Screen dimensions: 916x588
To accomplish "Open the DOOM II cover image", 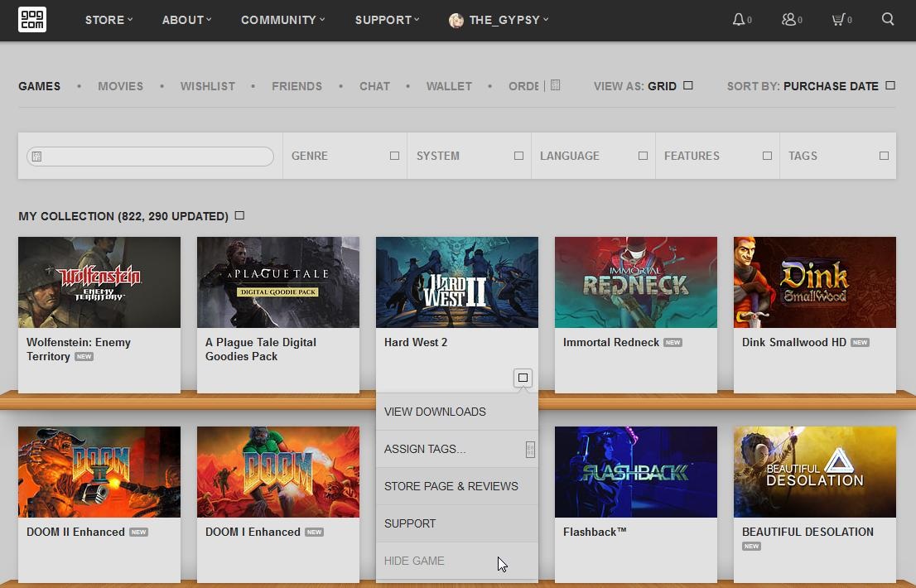I will point(99,472).
